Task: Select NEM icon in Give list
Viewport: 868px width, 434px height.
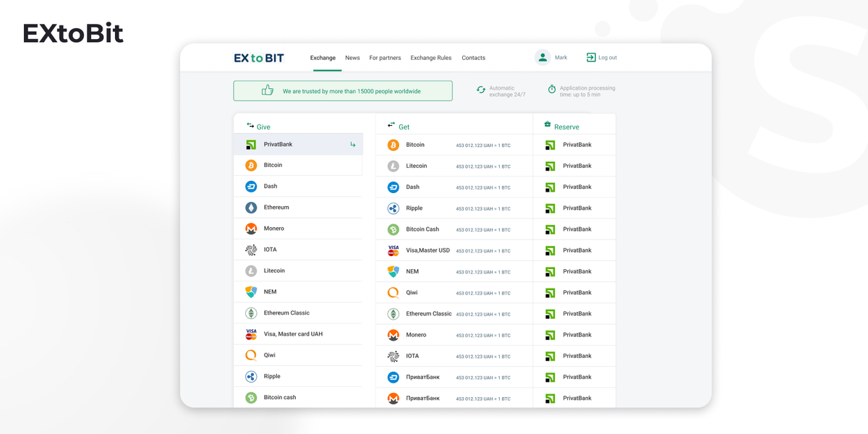Action: point(251,292)
